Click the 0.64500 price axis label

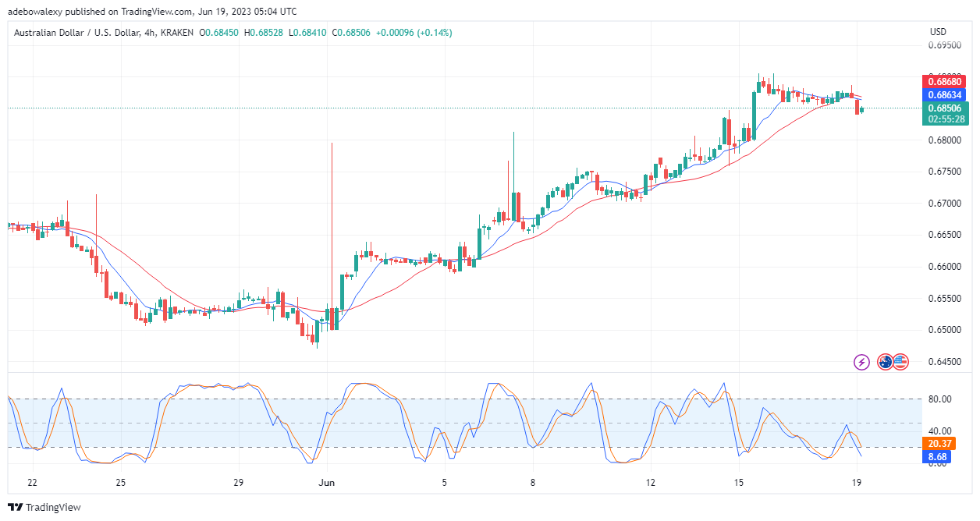pos(944,362)
